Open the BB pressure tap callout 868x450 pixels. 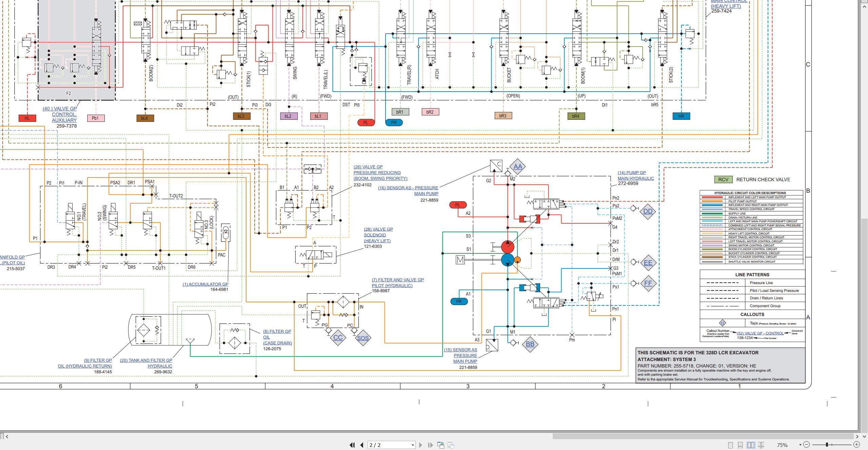click(530, 344)
